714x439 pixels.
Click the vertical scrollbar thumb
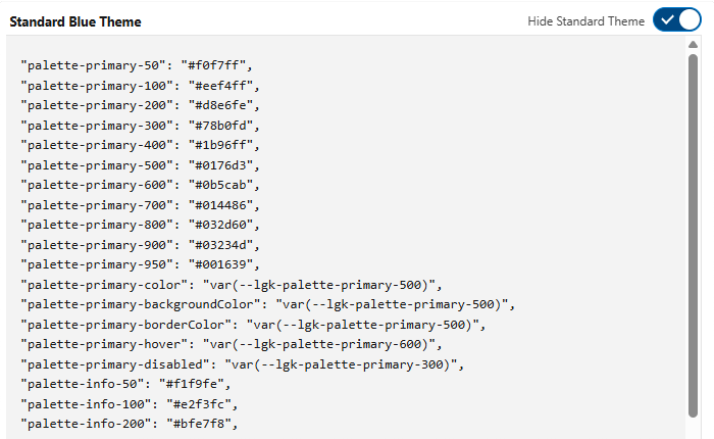pyautogui.click(x=693, y=235)
